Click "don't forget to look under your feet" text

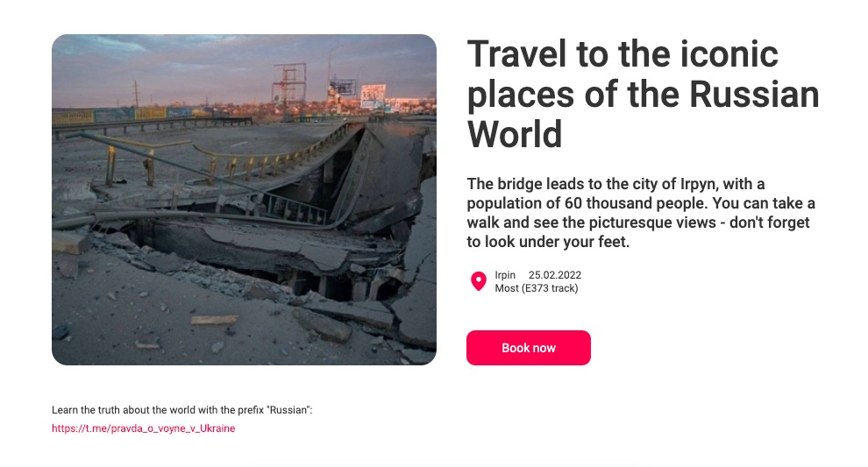pyautogui.click(x=640, y=232)
